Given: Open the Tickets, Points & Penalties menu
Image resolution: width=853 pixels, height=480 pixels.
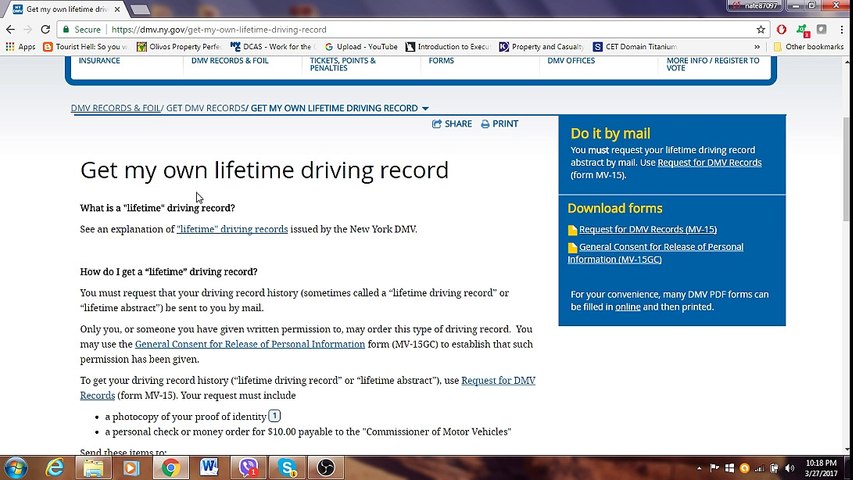Looking at the screenshot, I should coord(343,64).
